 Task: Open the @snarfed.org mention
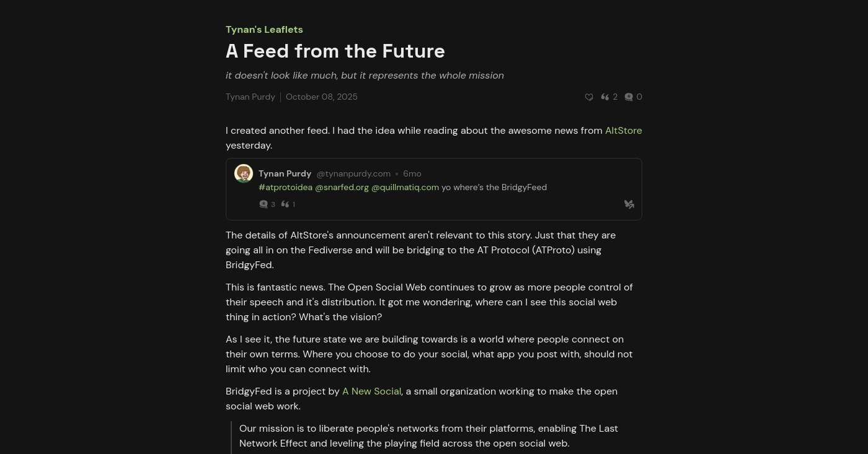coord(342,188)
